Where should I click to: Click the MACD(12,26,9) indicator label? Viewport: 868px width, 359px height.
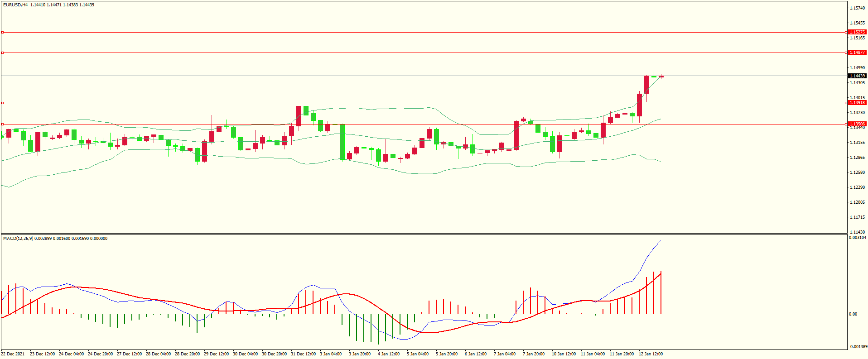click(x=18, y=239)
